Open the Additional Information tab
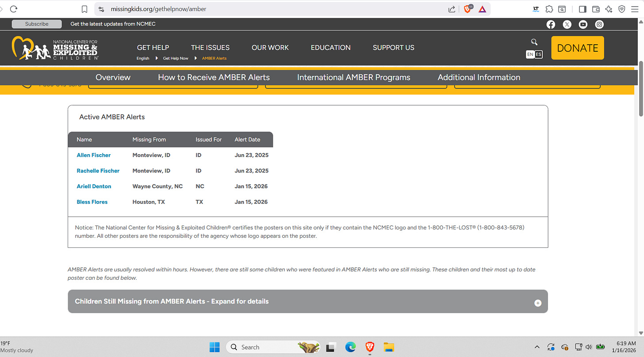The image size is (644, 357). pos(479,77)
